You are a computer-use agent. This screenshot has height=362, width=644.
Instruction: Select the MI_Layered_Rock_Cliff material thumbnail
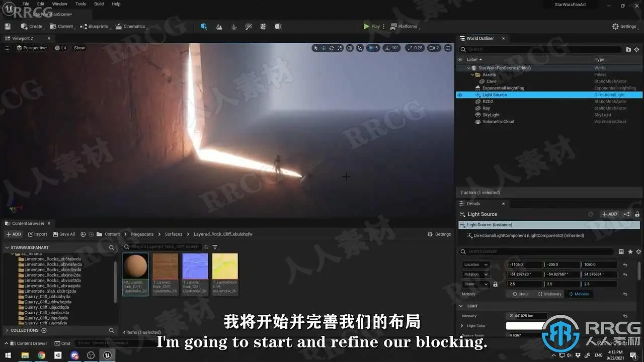[135, 274]
